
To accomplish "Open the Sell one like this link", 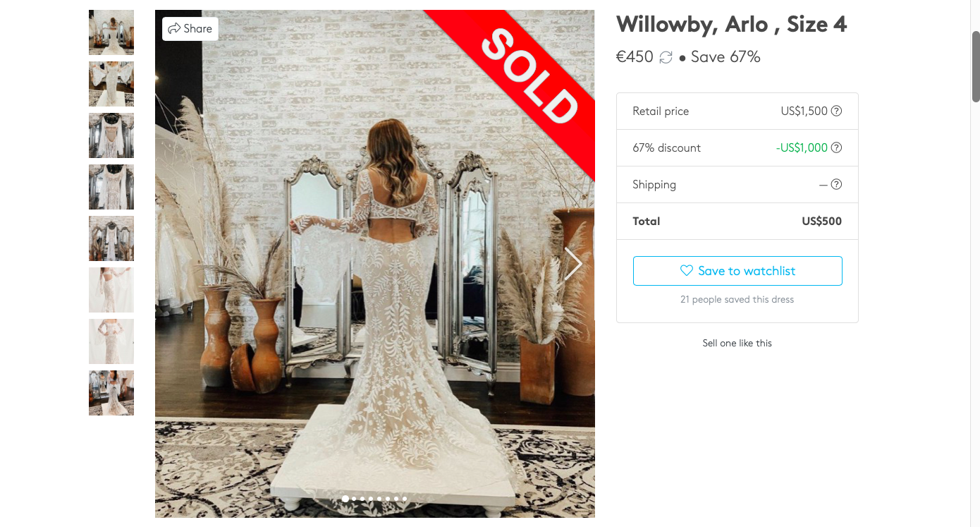I will tap(737, 343).
